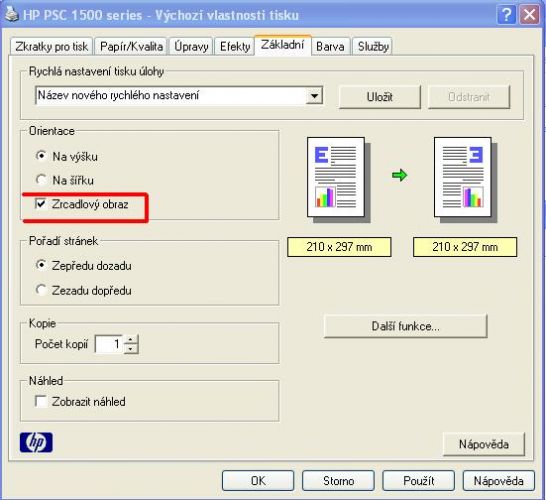
Task: Click the green arrow between previews
Action: click(x=399, y=175)
